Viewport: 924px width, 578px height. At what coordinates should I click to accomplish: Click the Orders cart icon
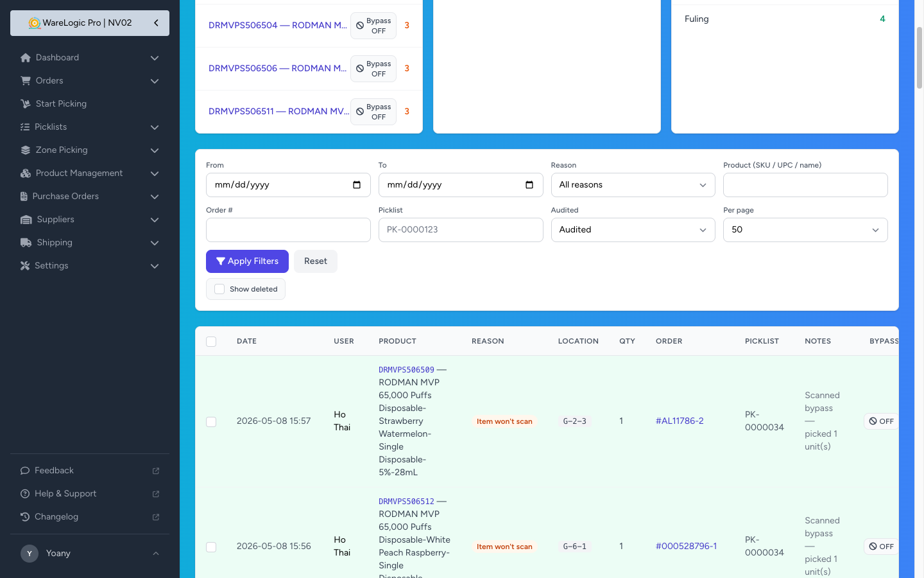[x=26, y=81]
